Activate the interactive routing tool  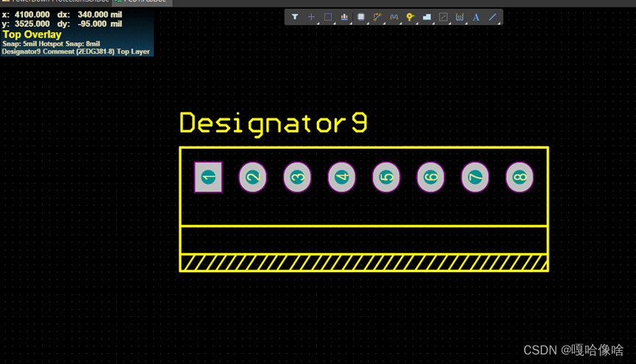coord(377,17)
